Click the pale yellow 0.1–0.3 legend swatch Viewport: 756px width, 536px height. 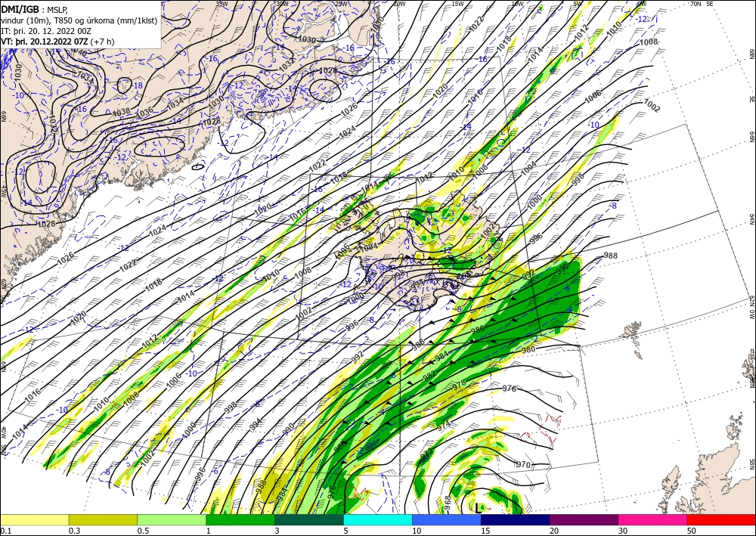[x=34, y=519]
